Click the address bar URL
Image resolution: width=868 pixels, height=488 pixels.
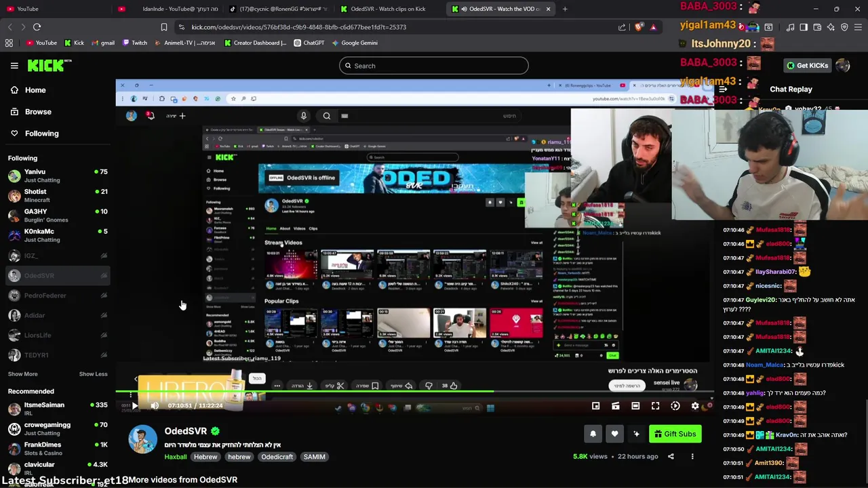299,27
